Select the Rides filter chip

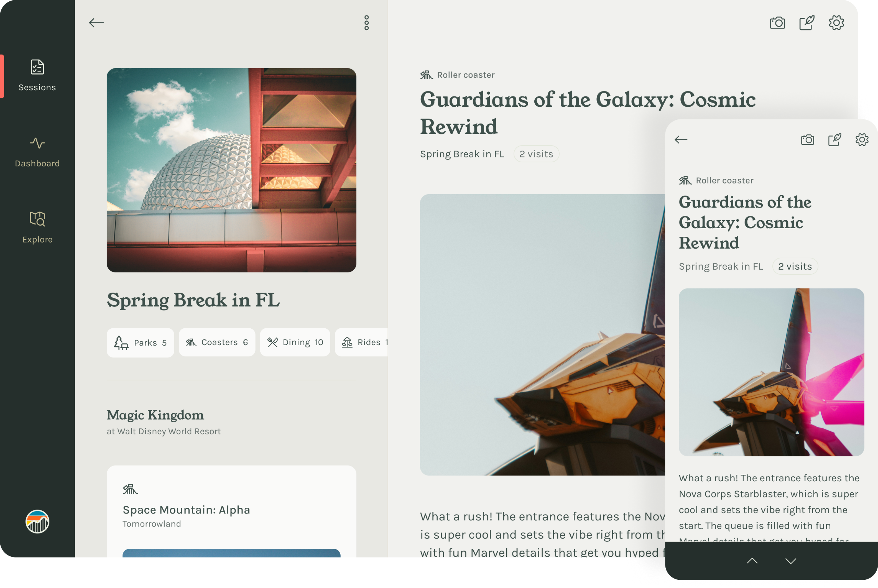click(362, 342)
